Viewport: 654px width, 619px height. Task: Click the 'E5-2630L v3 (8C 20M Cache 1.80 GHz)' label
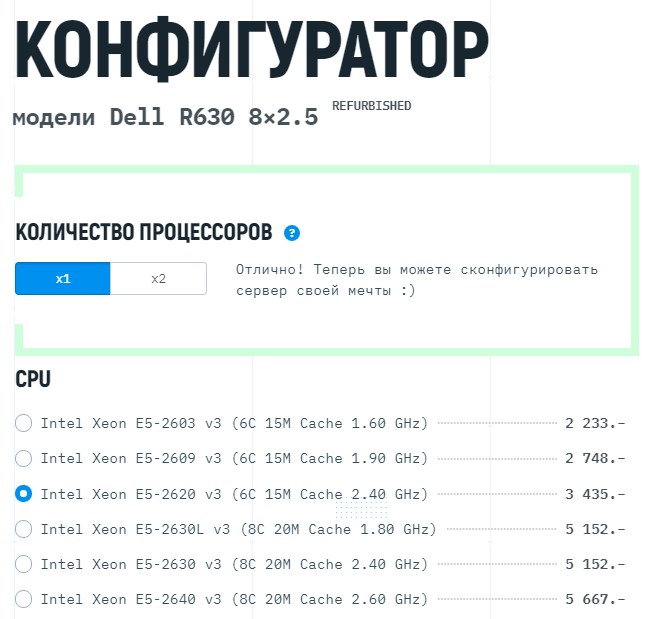click(238, 529)
